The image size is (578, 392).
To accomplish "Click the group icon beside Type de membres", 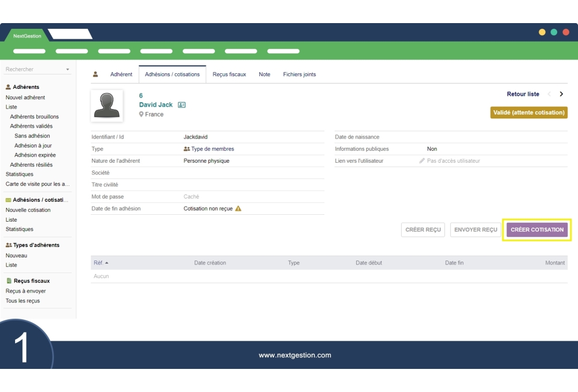I will point(187,149).
